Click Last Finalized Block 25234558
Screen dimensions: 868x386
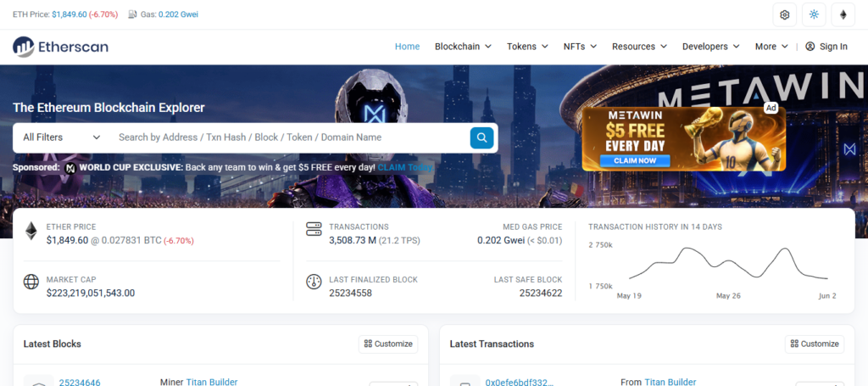pyautogui.click(x=350, y=293)
